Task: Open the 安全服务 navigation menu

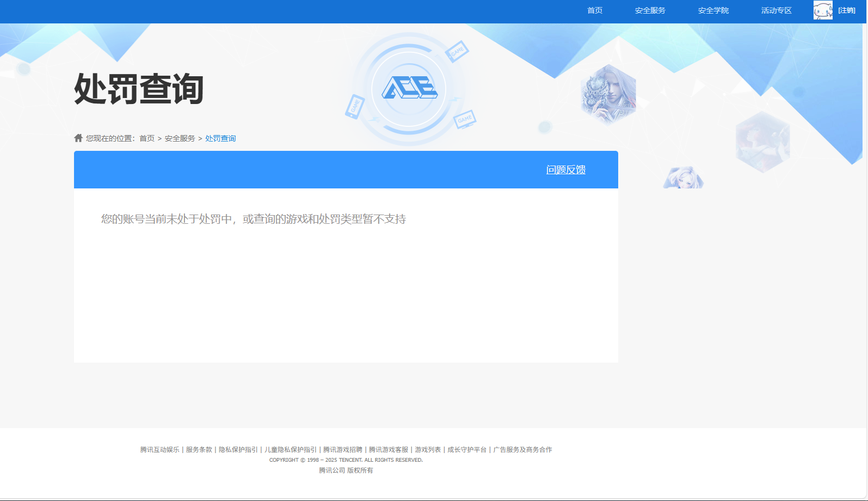Action: coord(650,10)
